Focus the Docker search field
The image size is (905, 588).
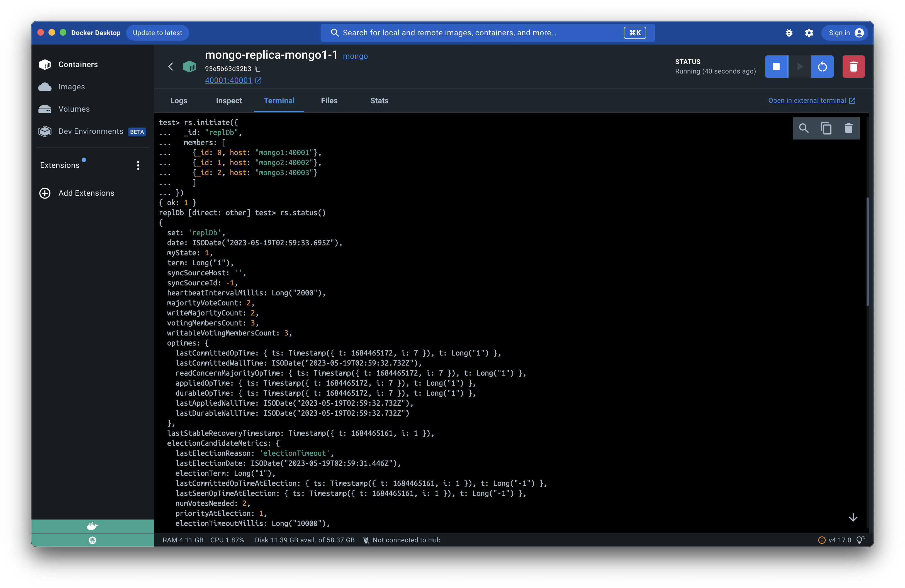pos(488,33)
